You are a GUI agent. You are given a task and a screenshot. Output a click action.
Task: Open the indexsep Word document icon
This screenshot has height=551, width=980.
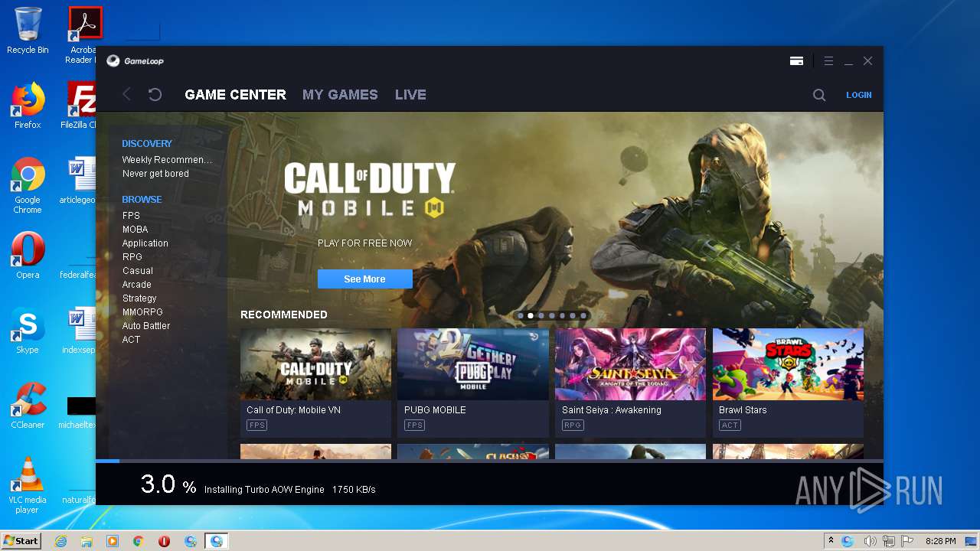pos(80,331)
